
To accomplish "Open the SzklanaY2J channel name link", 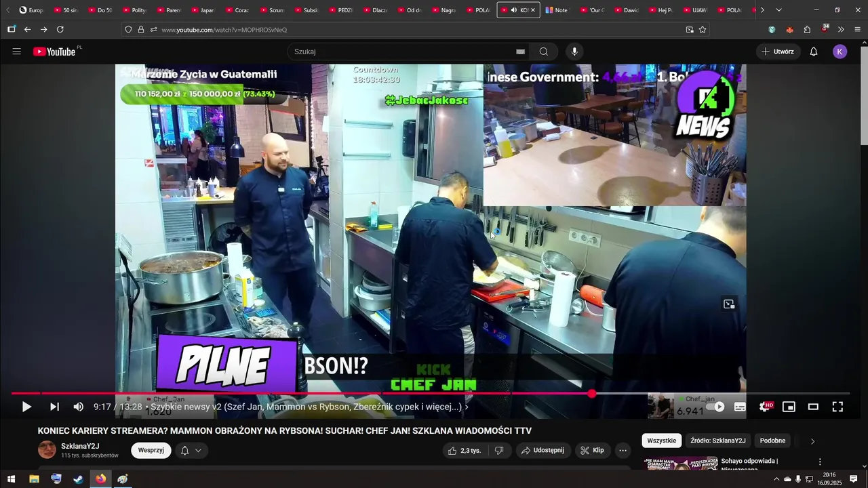I will pos(80,446).
